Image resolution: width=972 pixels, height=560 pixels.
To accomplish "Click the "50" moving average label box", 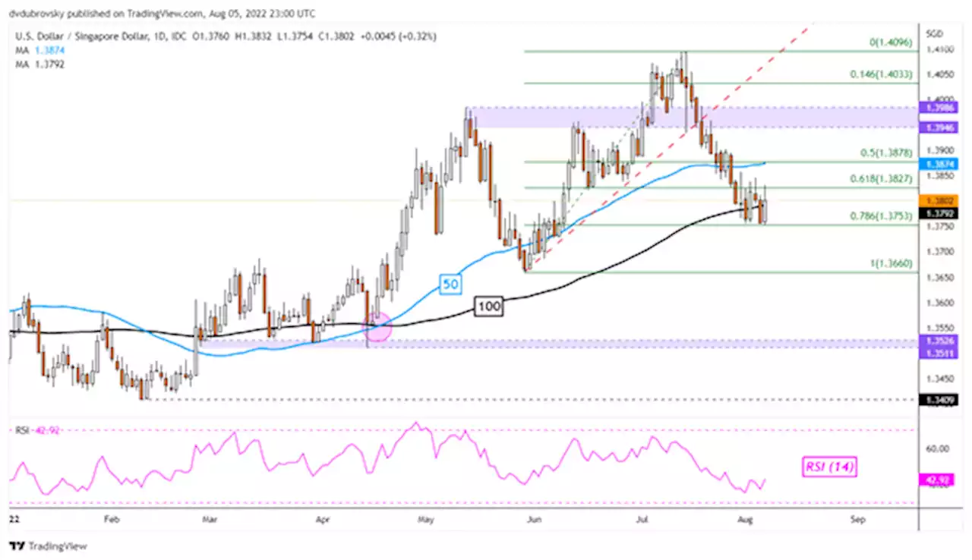I will click(x=450, y=284).
